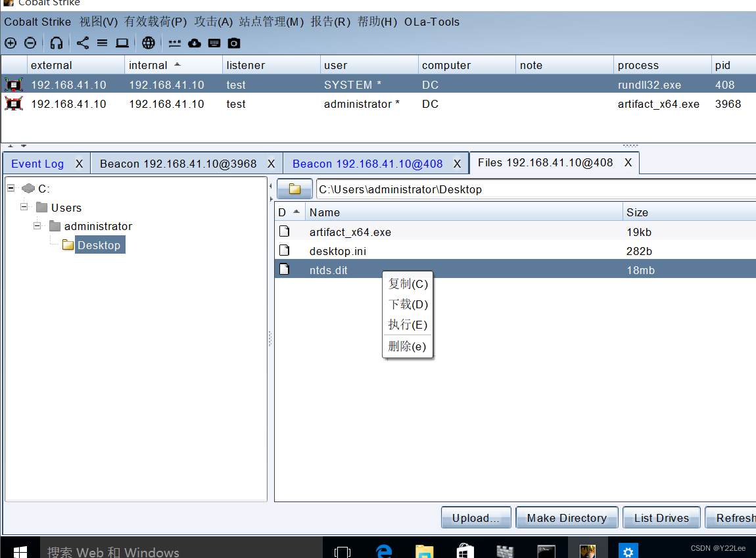Open Windows Store from taskbar
The width and height of the screenshot is (756, 558).
465,551
